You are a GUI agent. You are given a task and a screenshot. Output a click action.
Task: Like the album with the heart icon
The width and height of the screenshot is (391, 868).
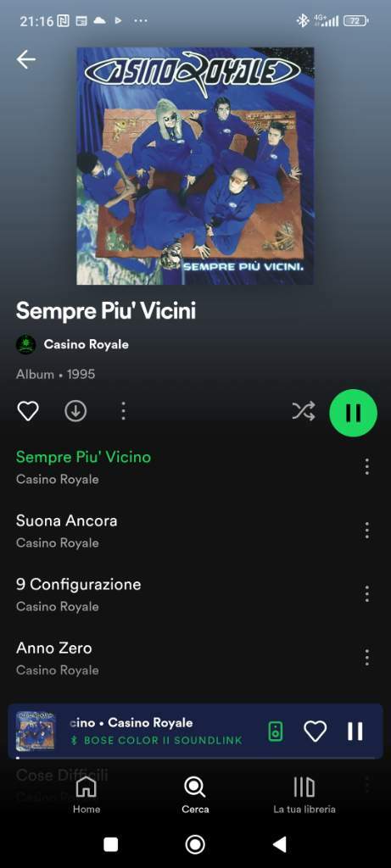(28, 411)
